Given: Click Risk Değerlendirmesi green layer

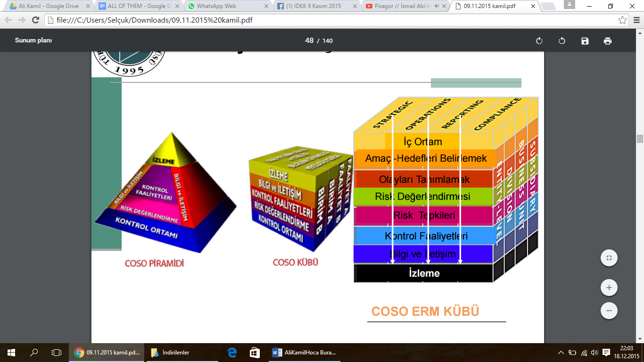Looking at the screenshot, I should 423,197.
